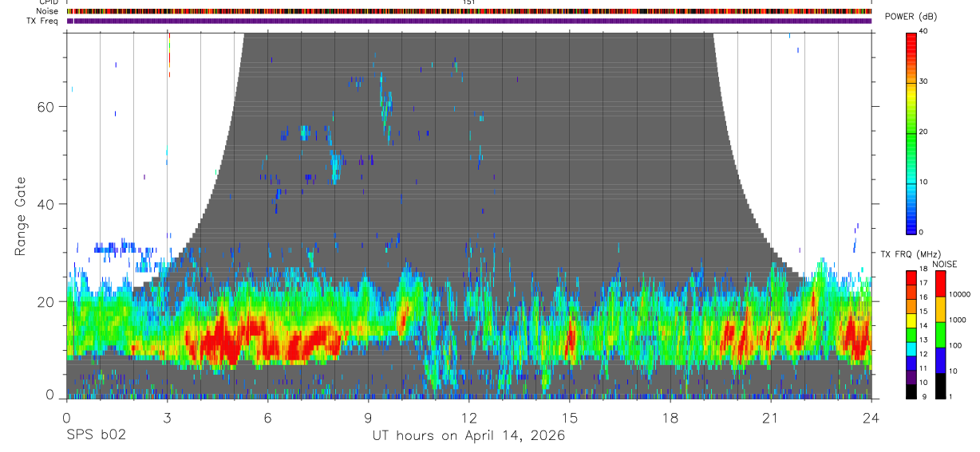This screenshot has height=452, width=980.
Task: Select the rainbow POWER color scale bar
Action: coord(912,132)
